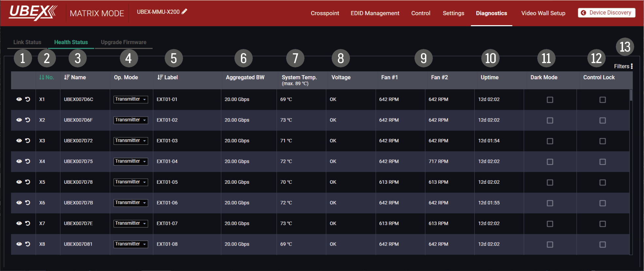Click the reboot arrow icon for X3
The width and height of the screenshot is (644, 271).
pos(28,141)
